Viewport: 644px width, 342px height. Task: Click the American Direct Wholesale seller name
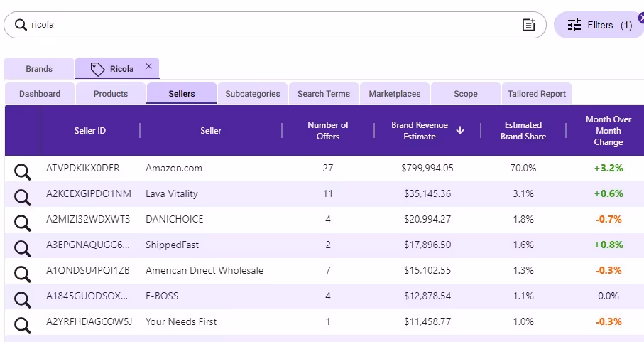[204, 270]
